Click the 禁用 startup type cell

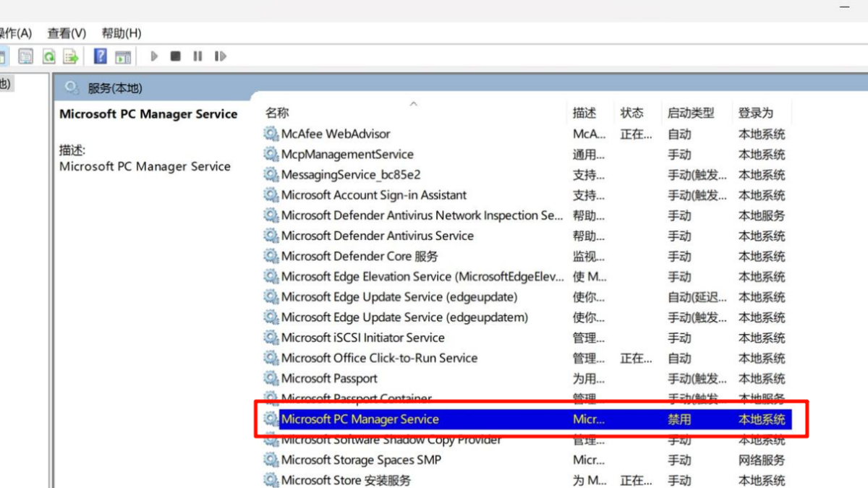(679, 419)
